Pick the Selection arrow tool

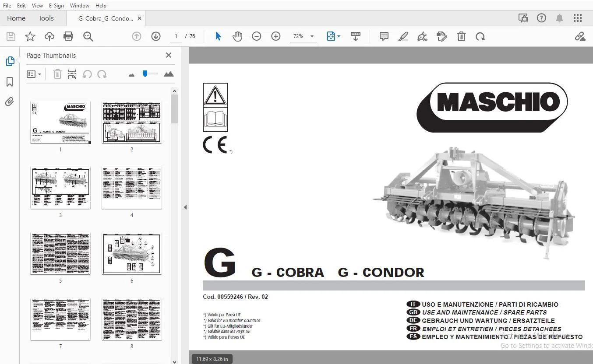click(x=218, y=36)
